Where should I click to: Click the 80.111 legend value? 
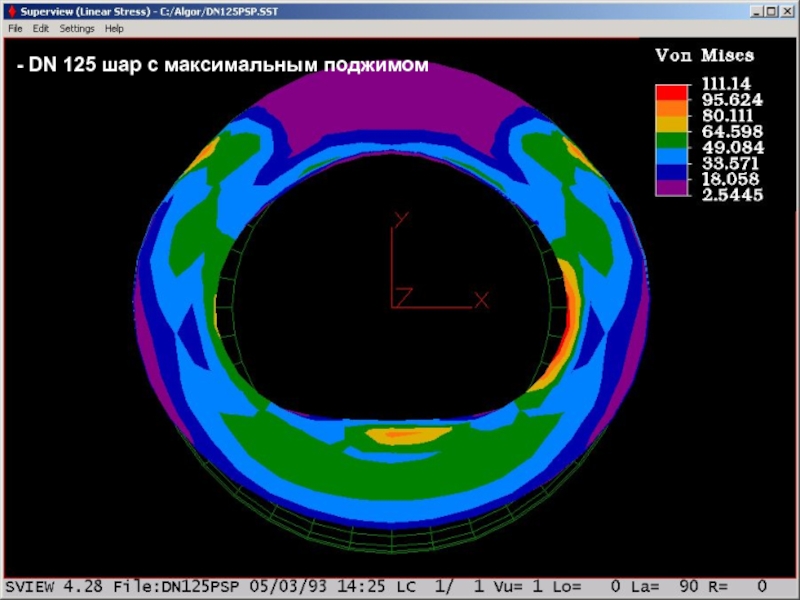728,115
